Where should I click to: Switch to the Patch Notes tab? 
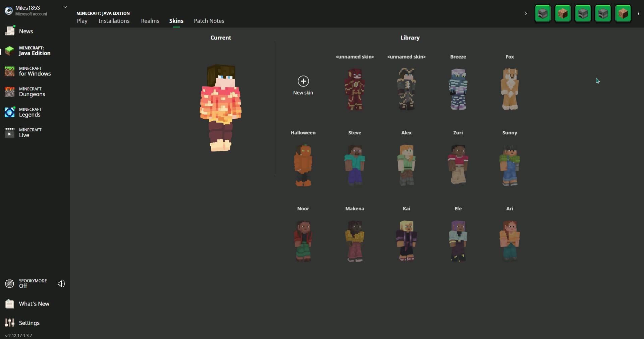click(x=209, y=21)
